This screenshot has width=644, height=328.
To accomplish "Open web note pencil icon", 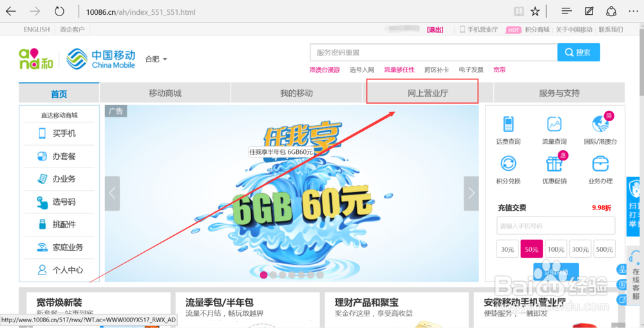I will (589, 11).
